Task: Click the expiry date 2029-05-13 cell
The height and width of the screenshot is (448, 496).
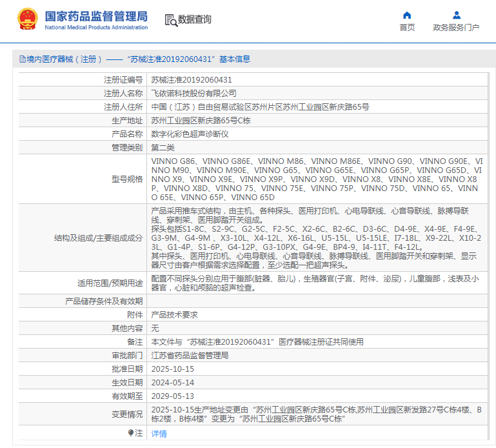Action: coord(172,396)
